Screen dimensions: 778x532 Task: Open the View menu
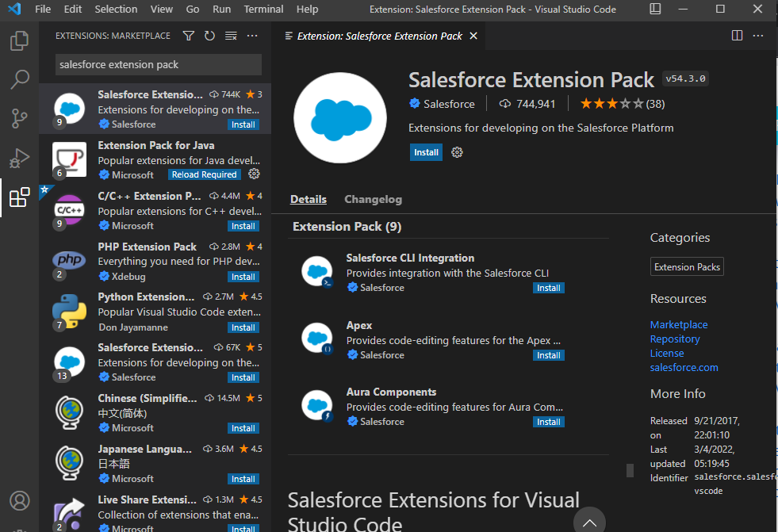[162, 9]
